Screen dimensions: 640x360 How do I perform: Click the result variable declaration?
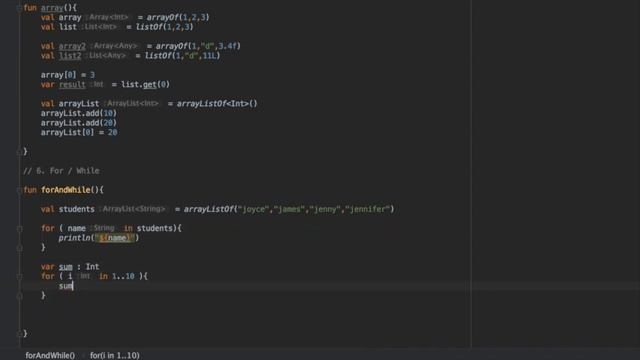(x=72, y=84)
